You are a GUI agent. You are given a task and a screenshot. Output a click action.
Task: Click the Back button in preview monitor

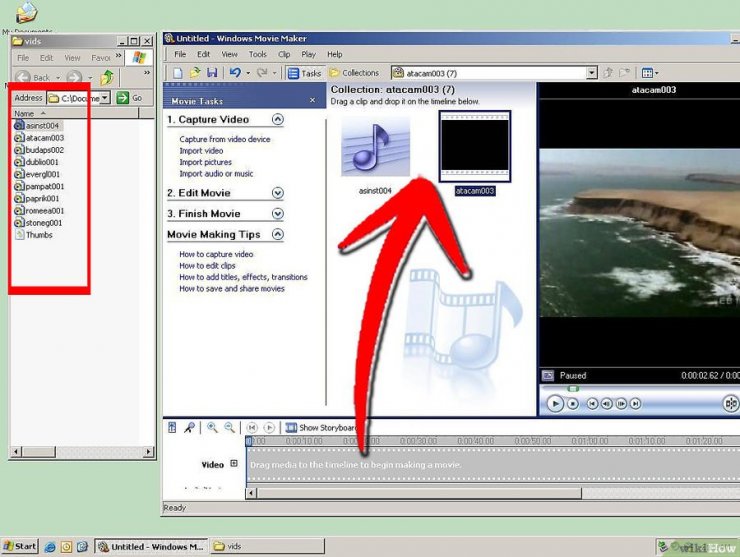coord(592,404)
